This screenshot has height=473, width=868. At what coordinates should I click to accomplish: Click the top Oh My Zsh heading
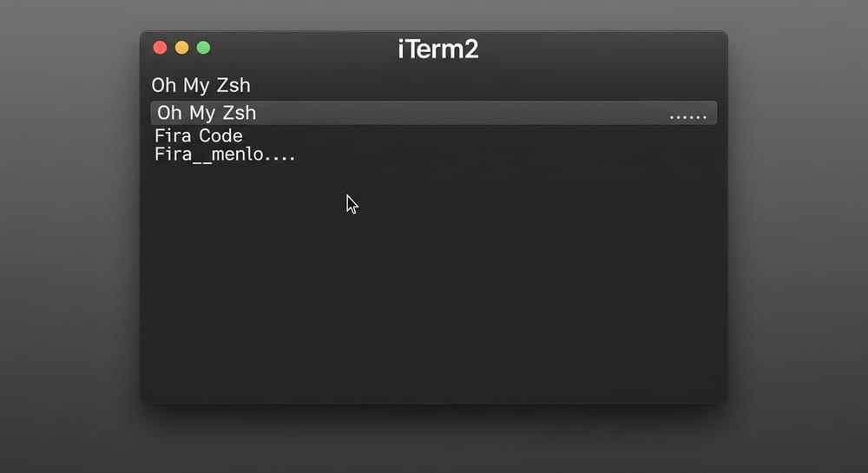(201, 85)
